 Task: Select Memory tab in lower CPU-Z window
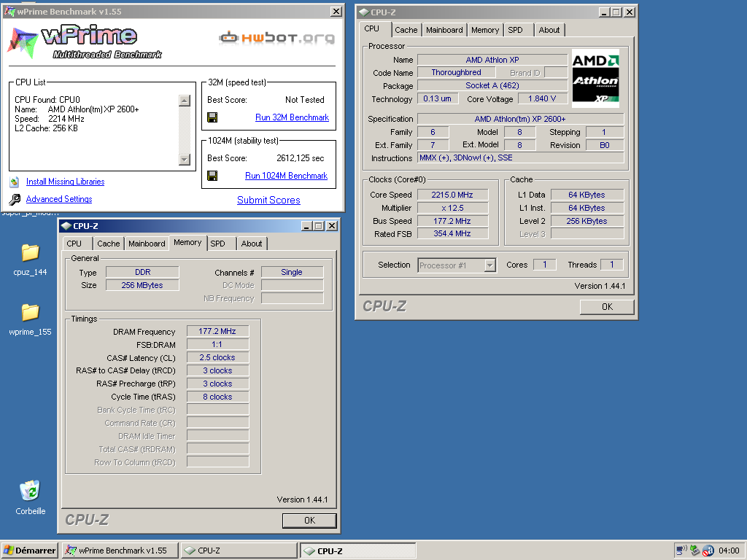click(x=187, y=242)
